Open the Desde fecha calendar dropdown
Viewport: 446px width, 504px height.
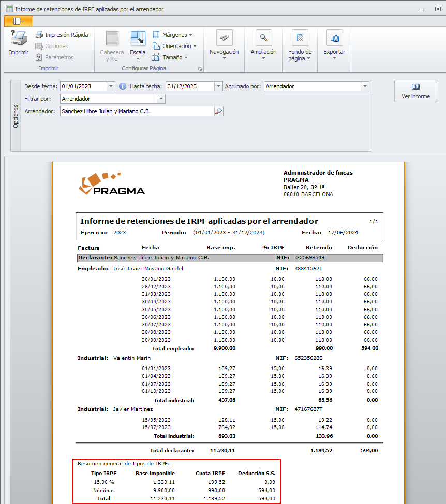[x=111, y=86]
